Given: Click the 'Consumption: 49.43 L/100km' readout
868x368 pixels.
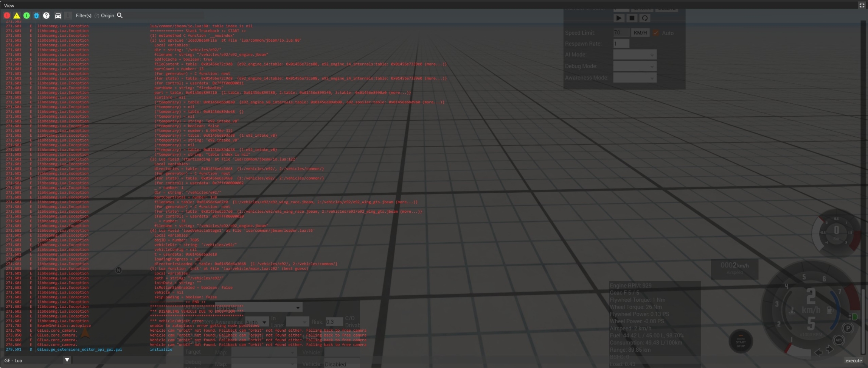Looking at the screenshot, I should 646,343.
